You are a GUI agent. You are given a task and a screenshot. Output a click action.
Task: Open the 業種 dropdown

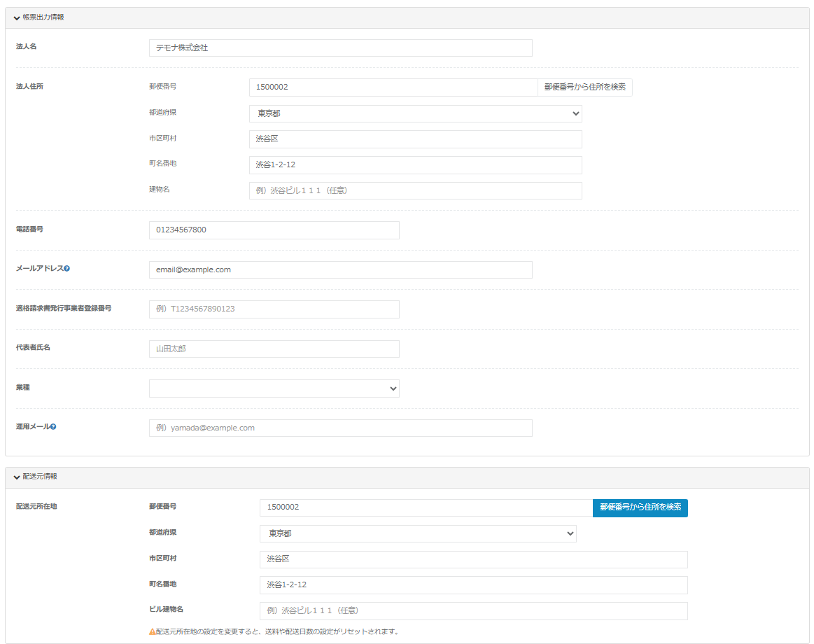coord(274,388)
